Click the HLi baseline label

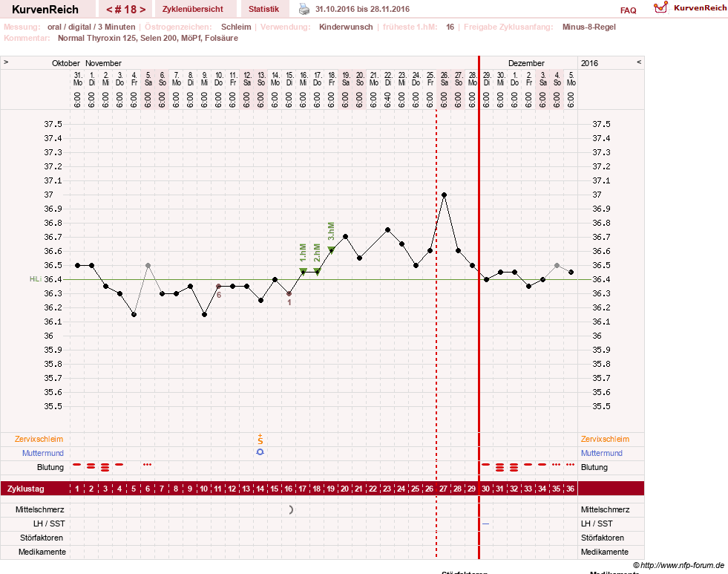tap(36, 279)
